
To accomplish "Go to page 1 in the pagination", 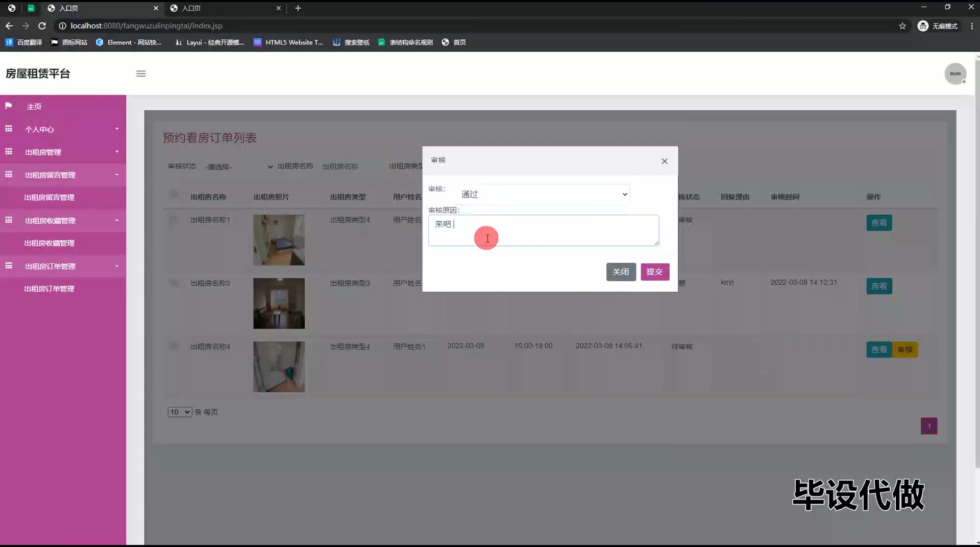I will coord(929,426).
